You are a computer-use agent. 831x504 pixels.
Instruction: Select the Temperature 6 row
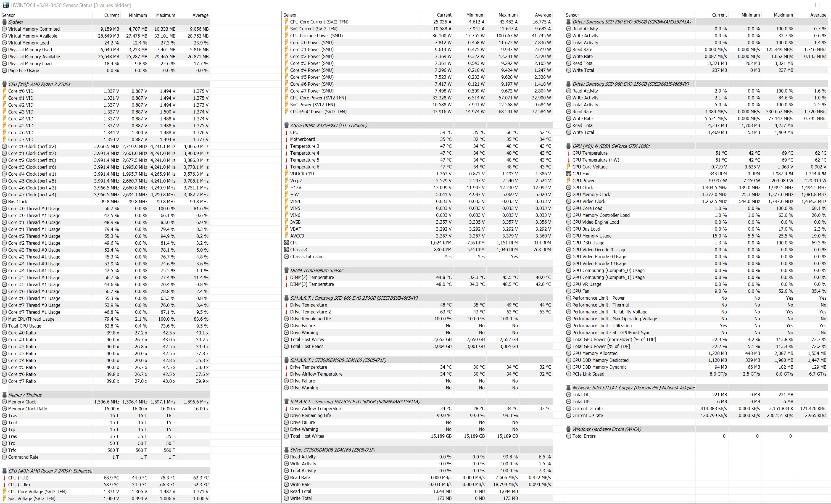pyautogui.click(x=418, y=167)
